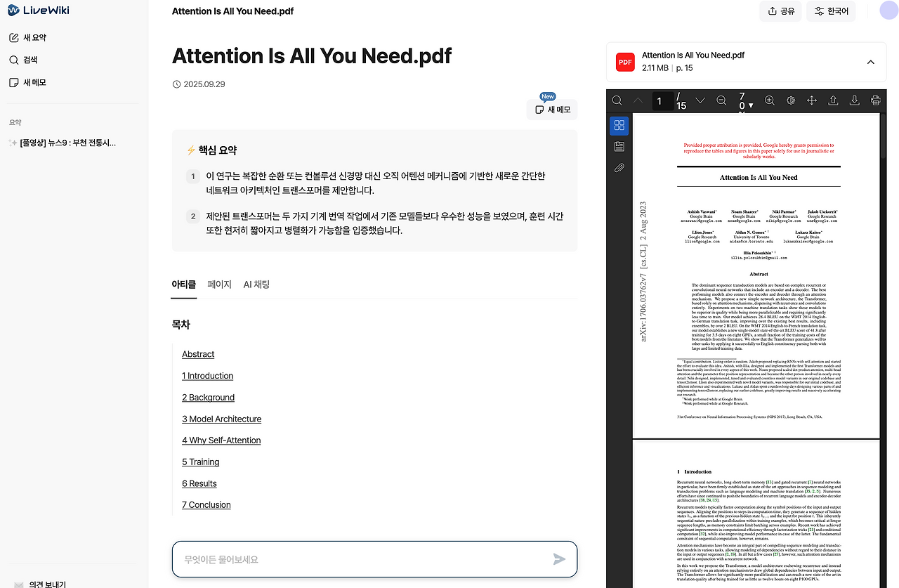Send the chat message with arrow icon

coord(559,559)
